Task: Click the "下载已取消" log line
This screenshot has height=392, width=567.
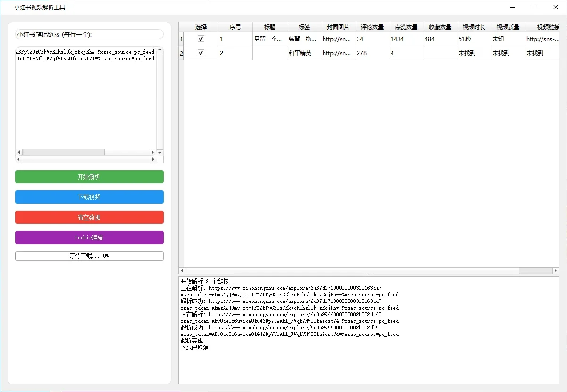Action: click(x=195, y=347)
